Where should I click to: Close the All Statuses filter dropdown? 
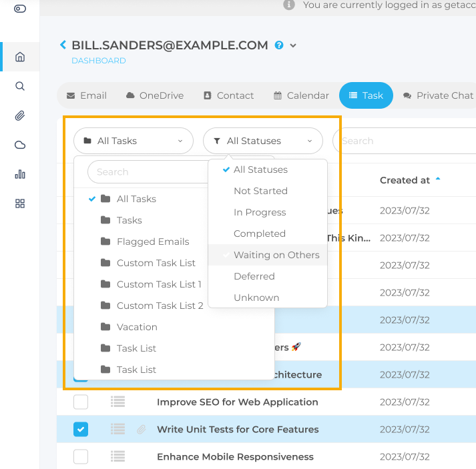[262, 141]
